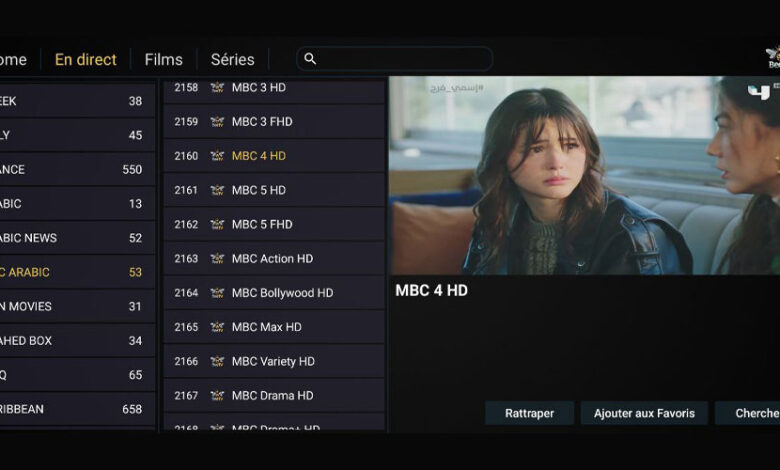Open the video preview of MBC 4 HD
780x470 pixels.
pyautogui.click(x=585, y=175)
